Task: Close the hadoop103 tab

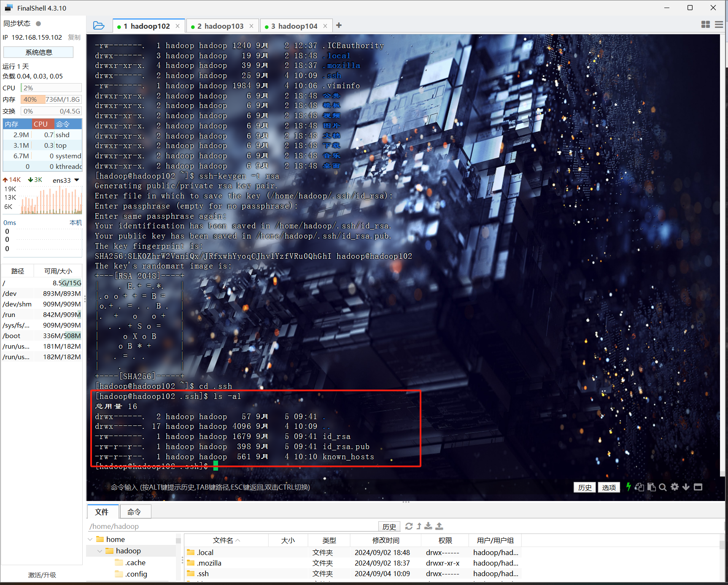Action: (x=251, y=26)
